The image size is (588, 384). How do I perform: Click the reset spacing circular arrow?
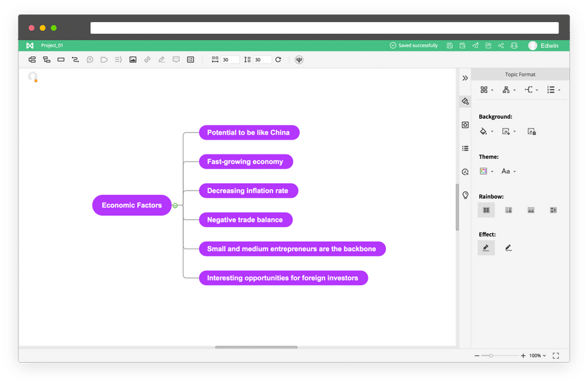278,59
